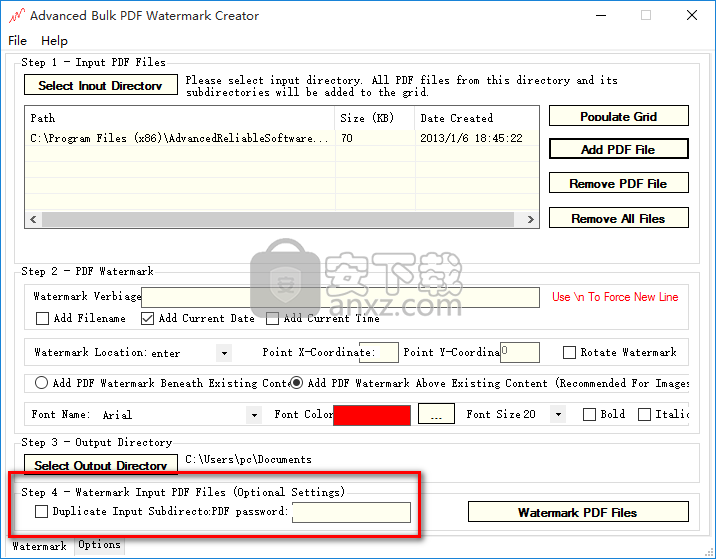
Task: Open the Help menu
Action: [54, 41]
